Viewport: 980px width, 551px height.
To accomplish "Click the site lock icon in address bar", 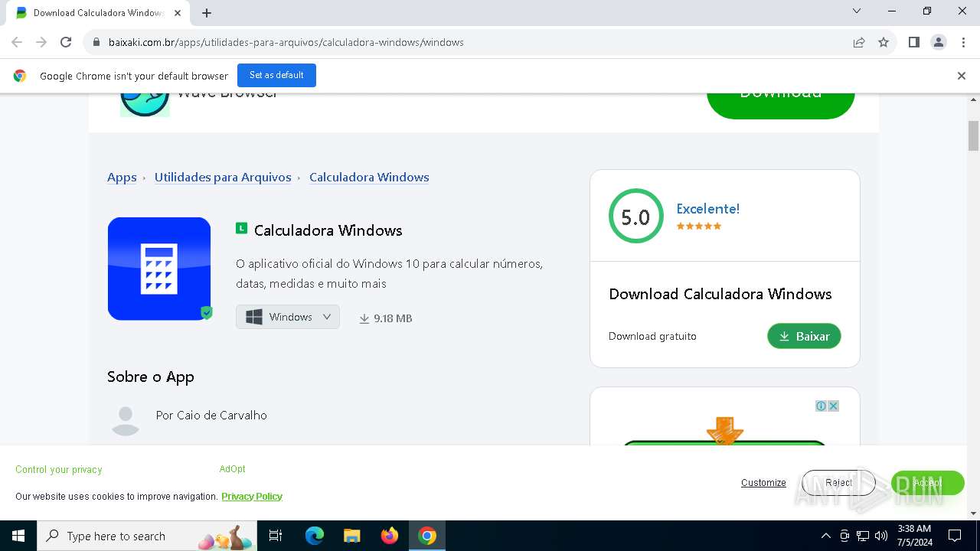I will pos(96,42).
